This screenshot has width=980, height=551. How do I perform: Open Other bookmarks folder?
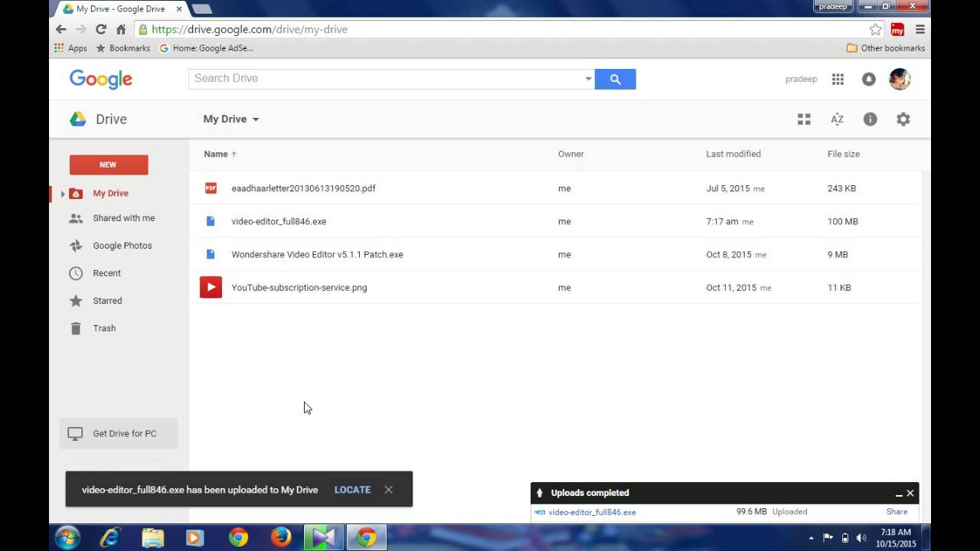tap(886, 48)
